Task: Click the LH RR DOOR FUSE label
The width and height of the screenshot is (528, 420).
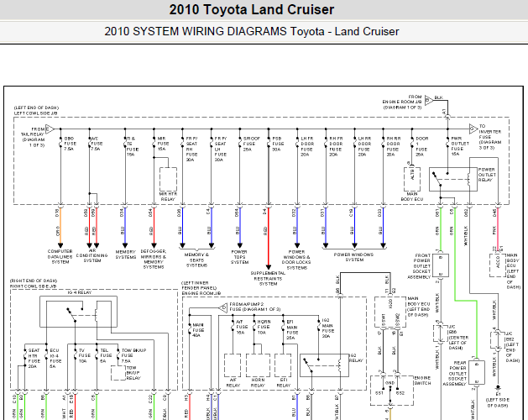Action: [364, 146]
